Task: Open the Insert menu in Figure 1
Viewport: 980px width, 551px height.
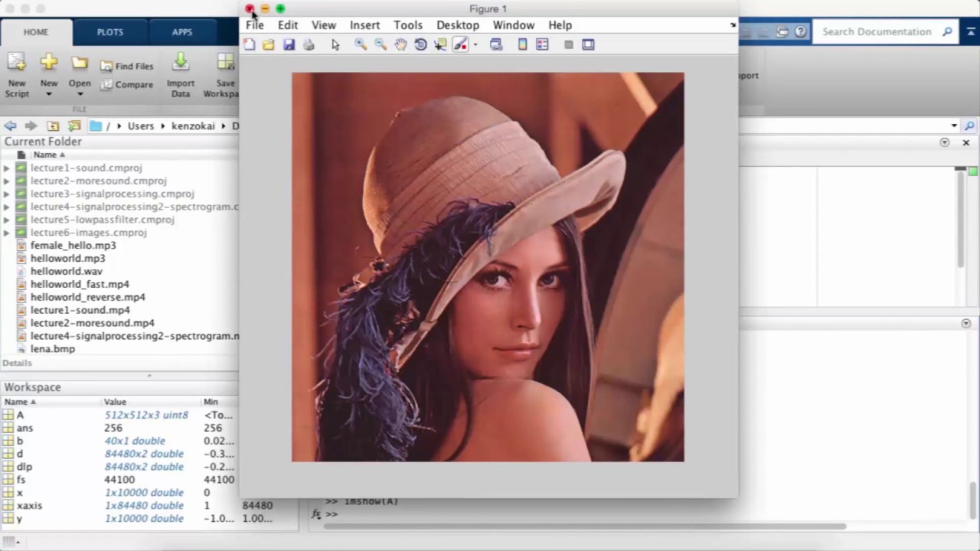Action: coord(364,25)
